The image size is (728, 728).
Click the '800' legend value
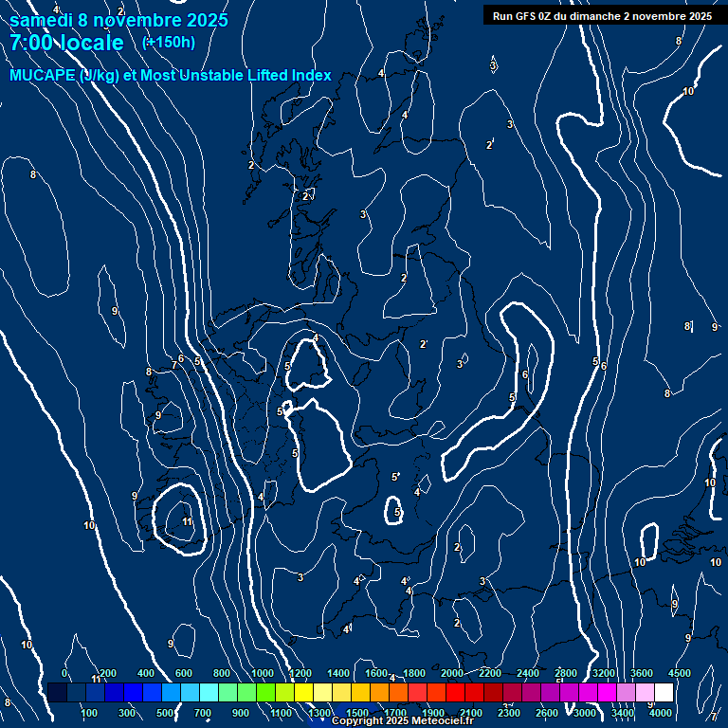tap(222, 673)
